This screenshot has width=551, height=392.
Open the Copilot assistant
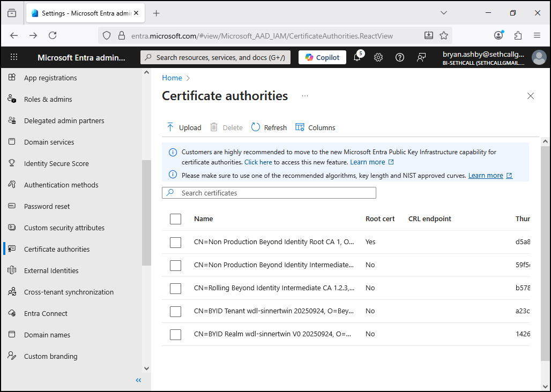322,57
